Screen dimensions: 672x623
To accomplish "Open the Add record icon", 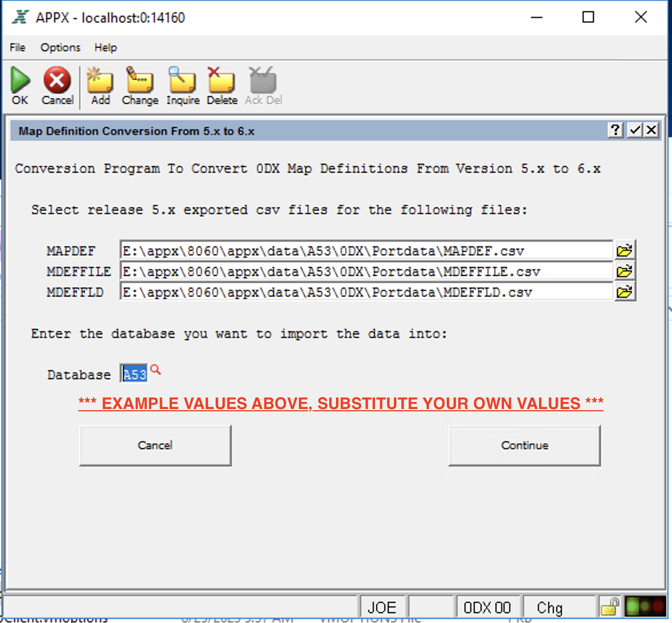I will [99, 80].
